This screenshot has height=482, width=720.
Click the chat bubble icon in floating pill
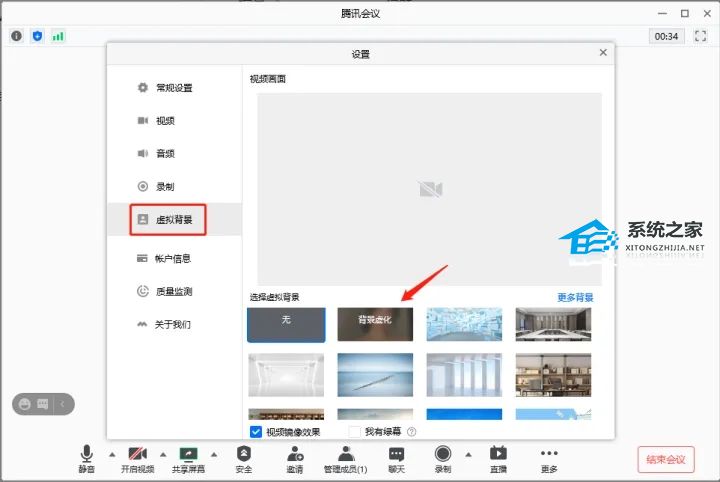click(x=43, y=404)
